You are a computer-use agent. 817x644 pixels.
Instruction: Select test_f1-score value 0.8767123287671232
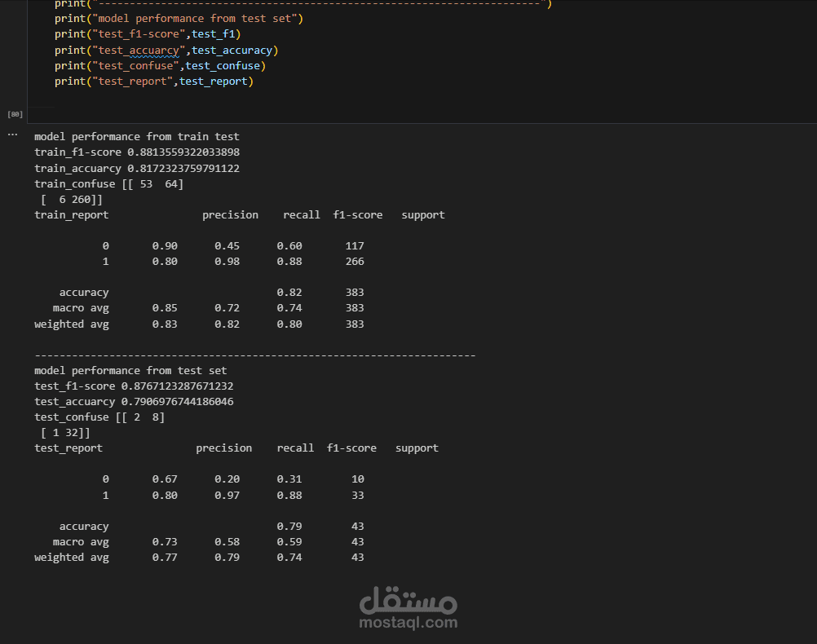pos(177,386)
